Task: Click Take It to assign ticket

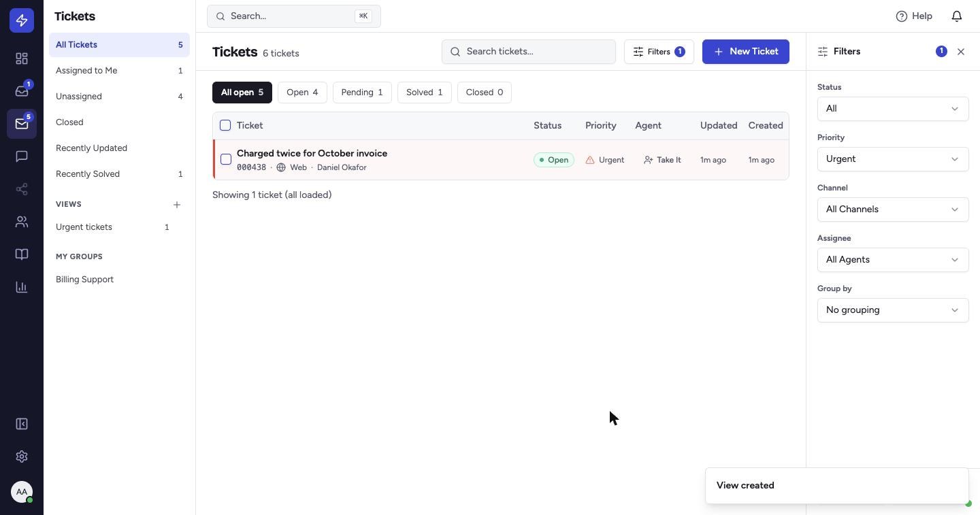Action: point(662,160)
